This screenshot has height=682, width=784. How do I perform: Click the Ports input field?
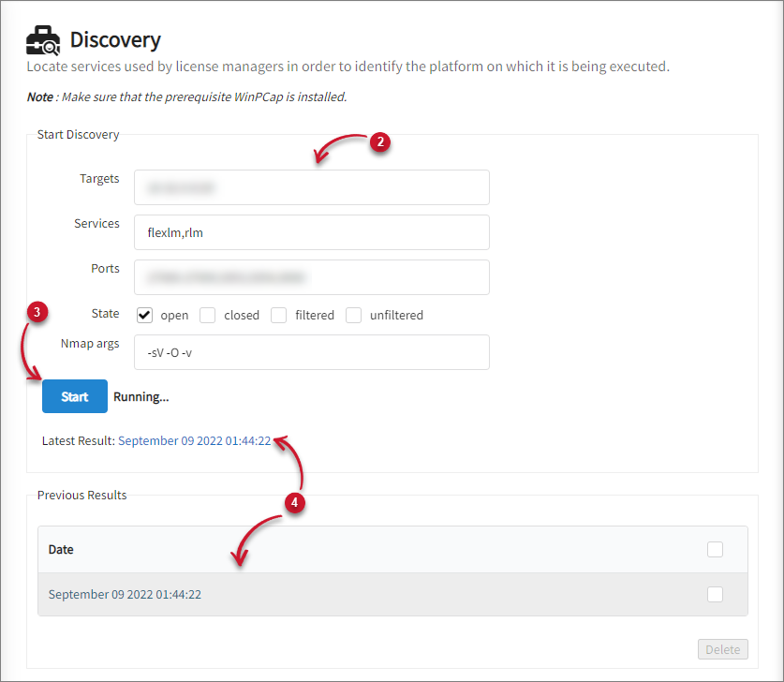coord(314,277)
